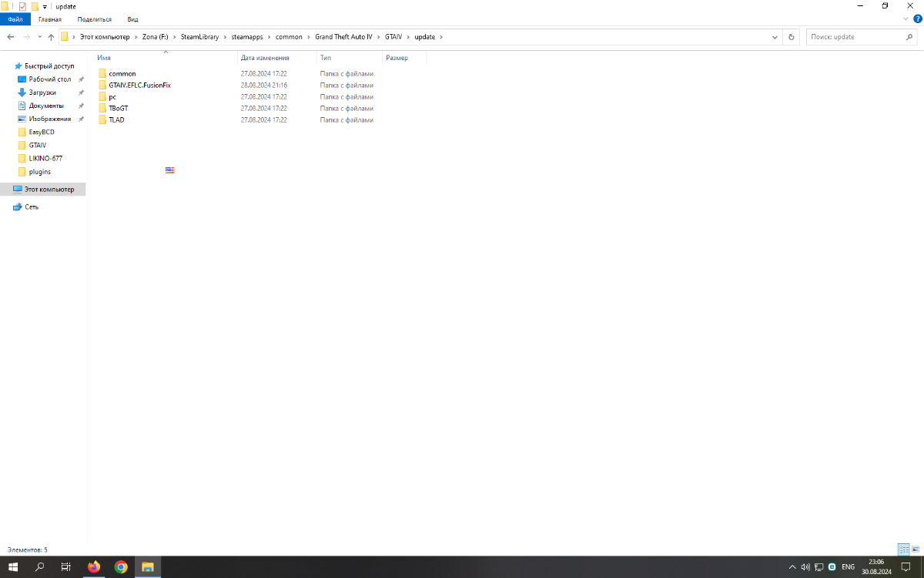Click 'SteamLibrary' breadcrumb segment

click(199, 37)
